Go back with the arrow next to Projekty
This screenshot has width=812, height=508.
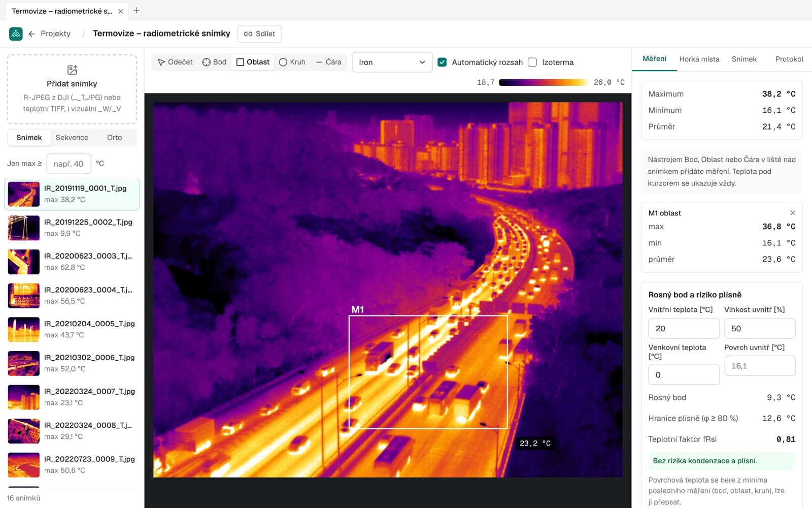31,34
